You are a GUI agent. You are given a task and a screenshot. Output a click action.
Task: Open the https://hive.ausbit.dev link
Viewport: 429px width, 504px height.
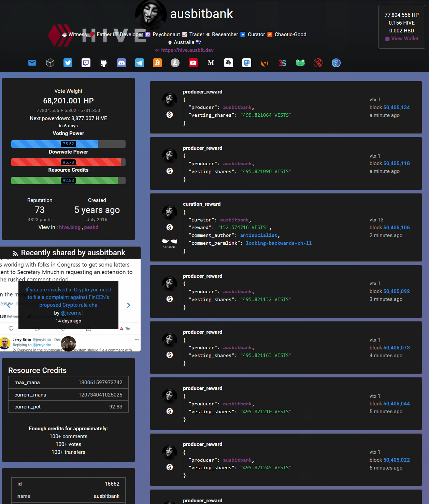(187, 50)
